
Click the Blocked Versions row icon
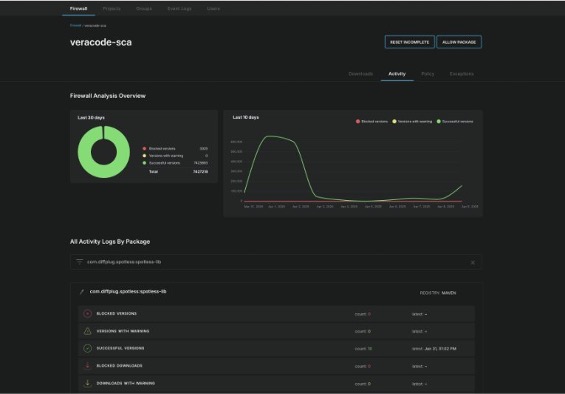coord(88,314)
